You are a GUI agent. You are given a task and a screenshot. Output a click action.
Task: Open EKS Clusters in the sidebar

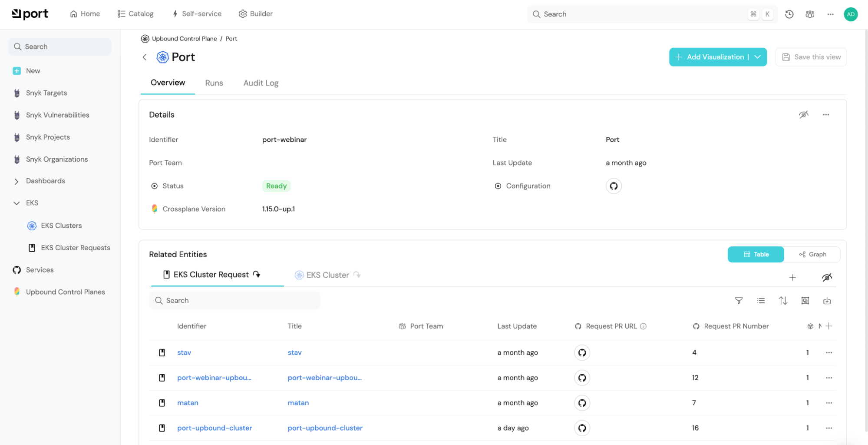(61, 226)
